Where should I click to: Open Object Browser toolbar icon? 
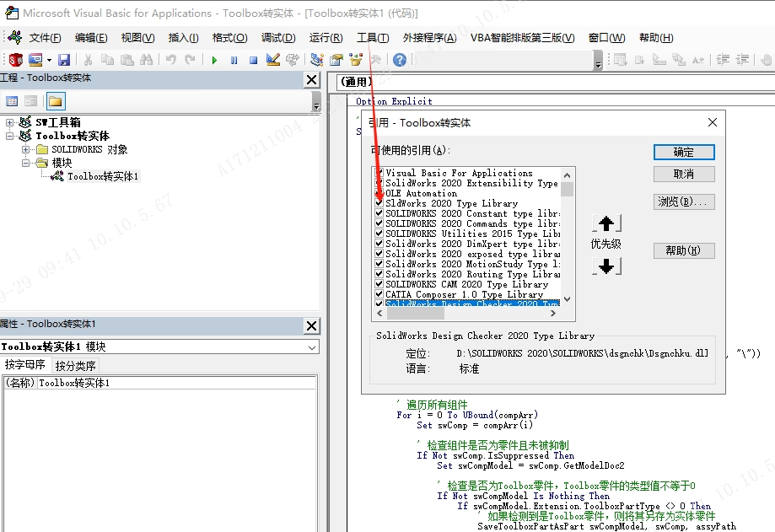(x=356, y=60)
